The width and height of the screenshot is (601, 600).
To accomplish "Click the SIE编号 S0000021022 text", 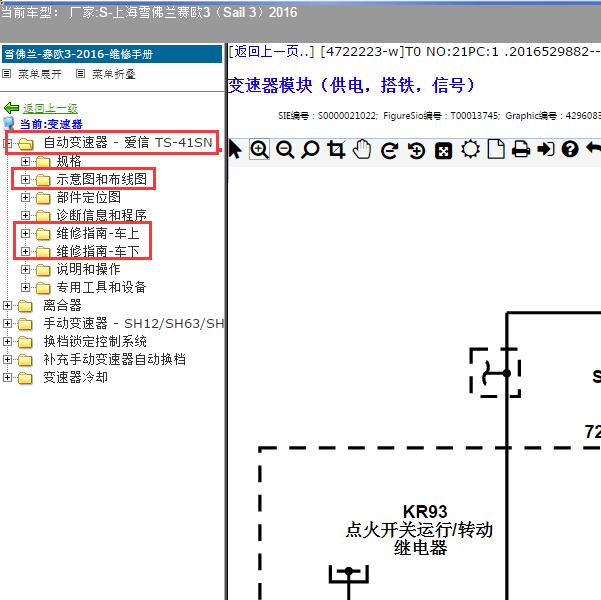I will pyautogui.click(x=328, y=116).
